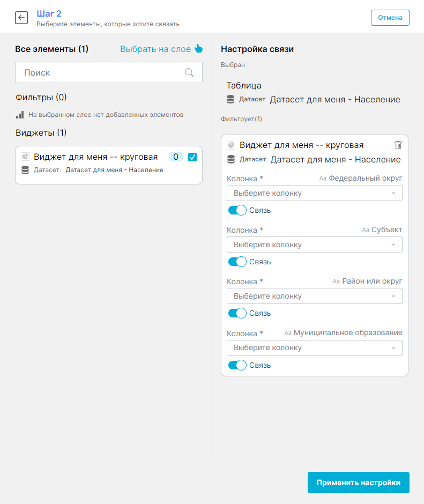Click the Поиск search input field

click(x=102, y=72)
